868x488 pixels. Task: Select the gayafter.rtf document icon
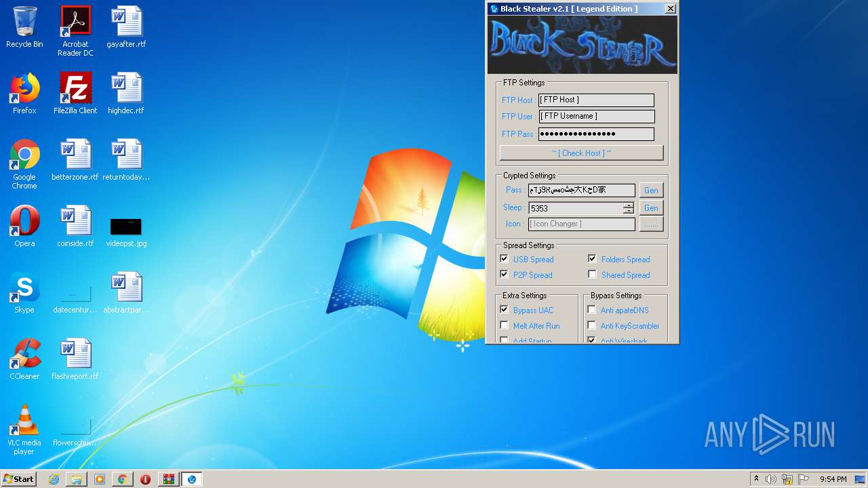pyautogui.click(x=126, y=27)
